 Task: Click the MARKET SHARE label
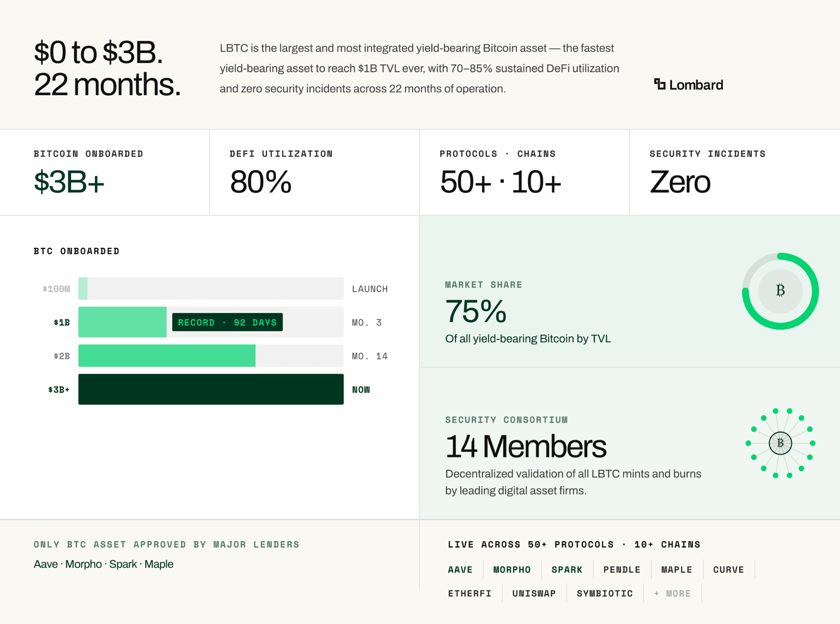point(484,285)
